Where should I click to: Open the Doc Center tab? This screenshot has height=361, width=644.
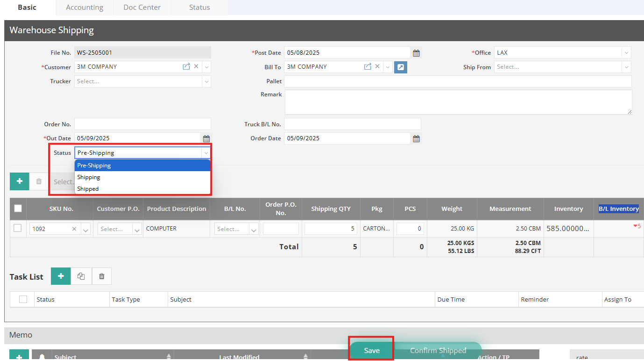[142, 7]
